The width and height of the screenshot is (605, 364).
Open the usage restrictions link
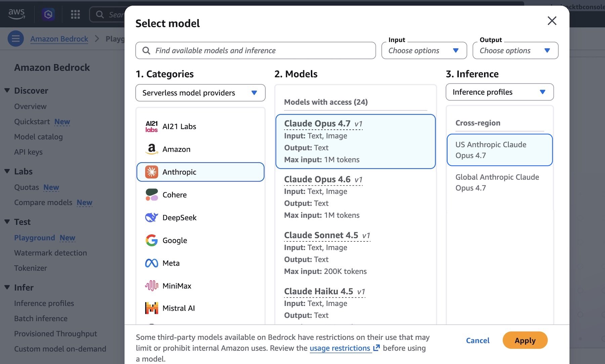pos(340,348)
